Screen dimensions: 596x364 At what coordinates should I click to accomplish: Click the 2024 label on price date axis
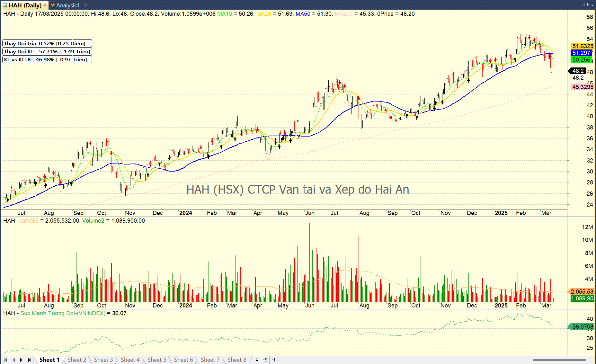[185, 213]
